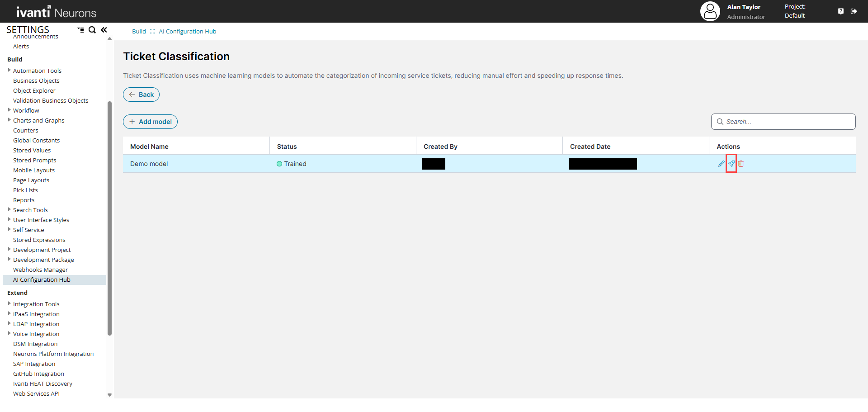Viewport: 868px width, 412px height.
Task: Collapse the settings sidebar with double chevron
Action: (x=104, y=30)
